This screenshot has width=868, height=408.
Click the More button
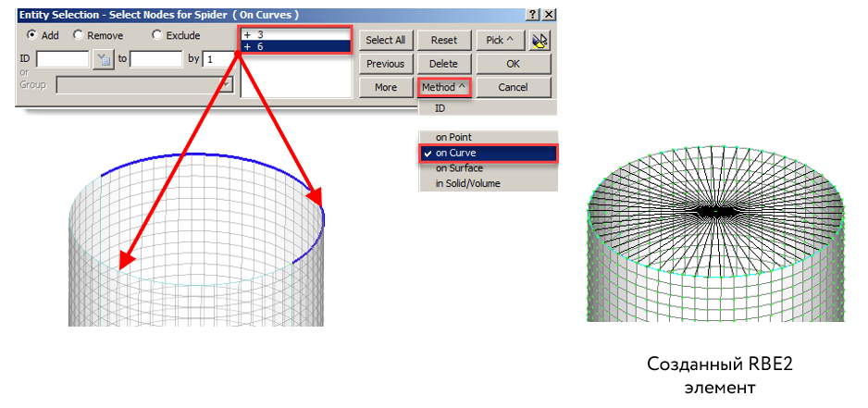[385, 88]
